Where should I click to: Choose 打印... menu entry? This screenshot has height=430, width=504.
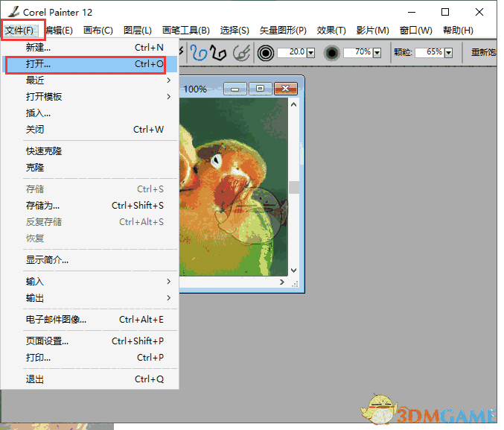tap(89, 358)
